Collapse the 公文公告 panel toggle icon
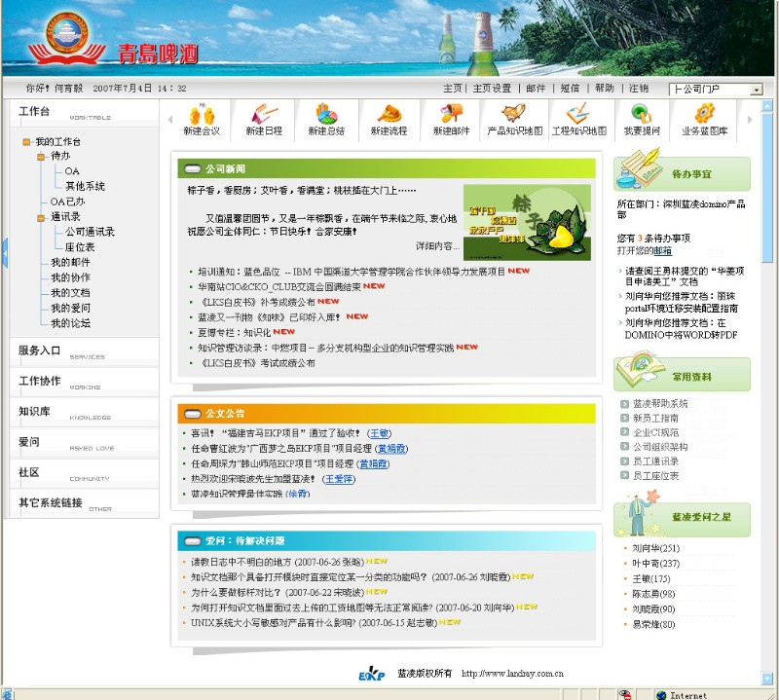The width and height of the screenshot is (779, 700). (192, 414)
